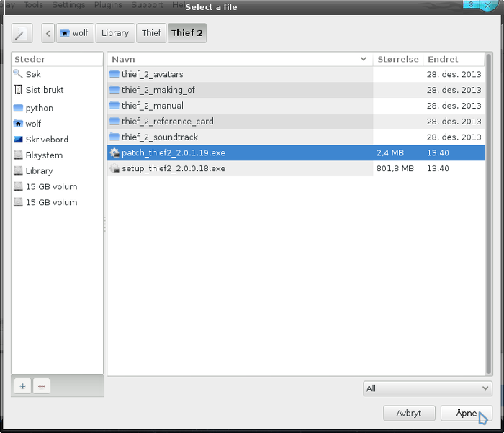Jump to the Thief path button
Viewport: 504px width, 433px height.
click(151, 33)
